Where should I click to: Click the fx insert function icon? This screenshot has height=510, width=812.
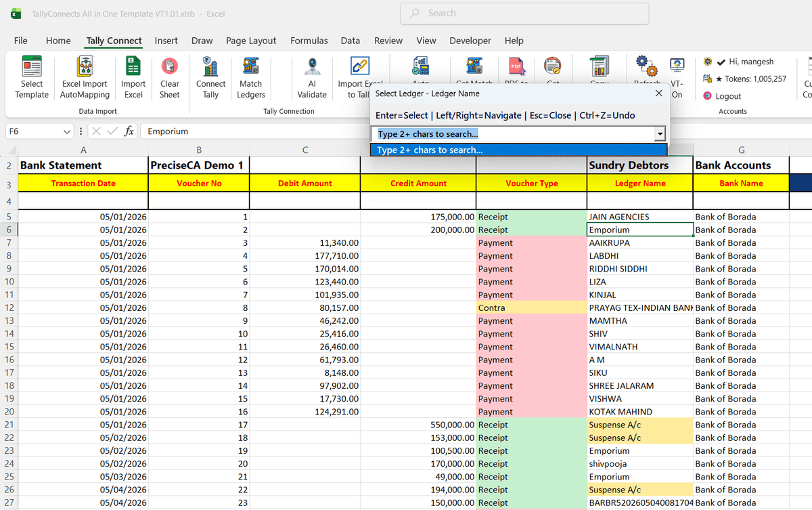pyautogui.click(x=129, y=131)
